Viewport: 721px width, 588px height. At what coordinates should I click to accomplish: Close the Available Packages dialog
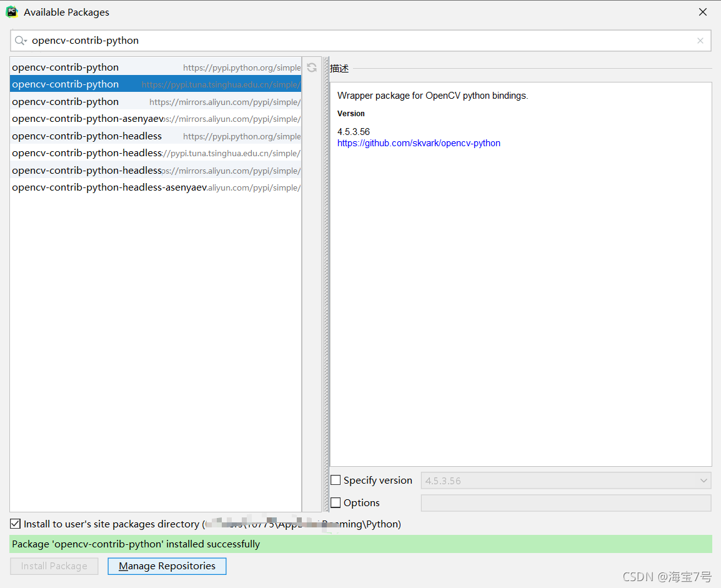point(703,12)
